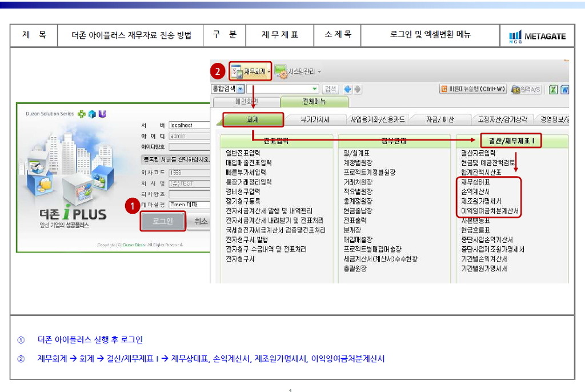Open 일반전표입력 menu entry
The image size is (585, 392).
[243, 153]
